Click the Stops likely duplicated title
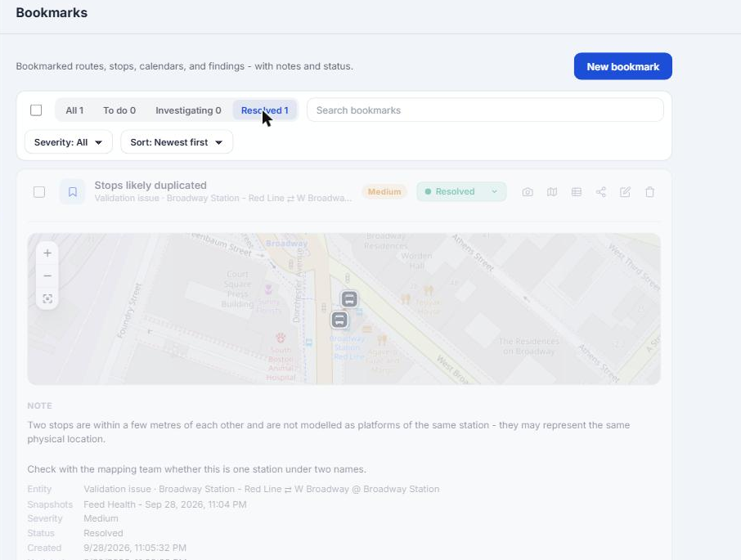741x560 pixels. (x=150, y=185)
